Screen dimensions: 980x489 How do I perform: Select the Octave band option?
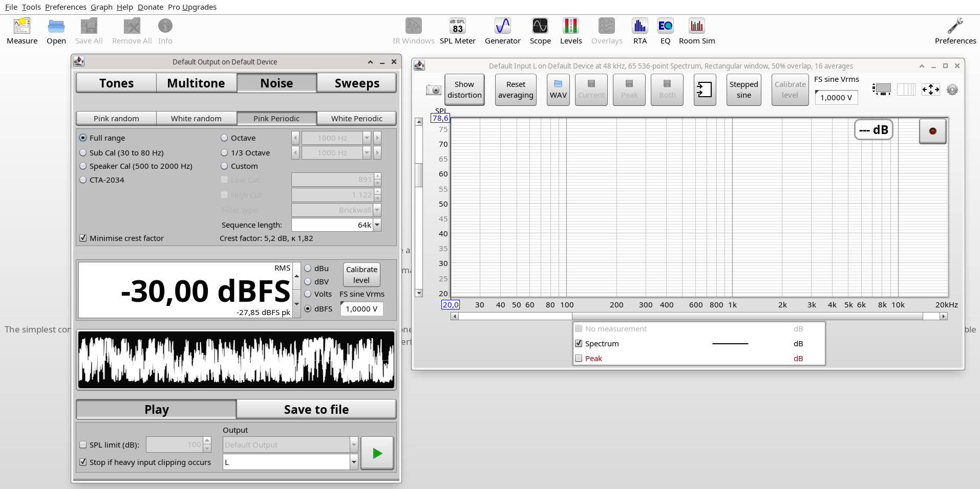(x=238, y=138)
